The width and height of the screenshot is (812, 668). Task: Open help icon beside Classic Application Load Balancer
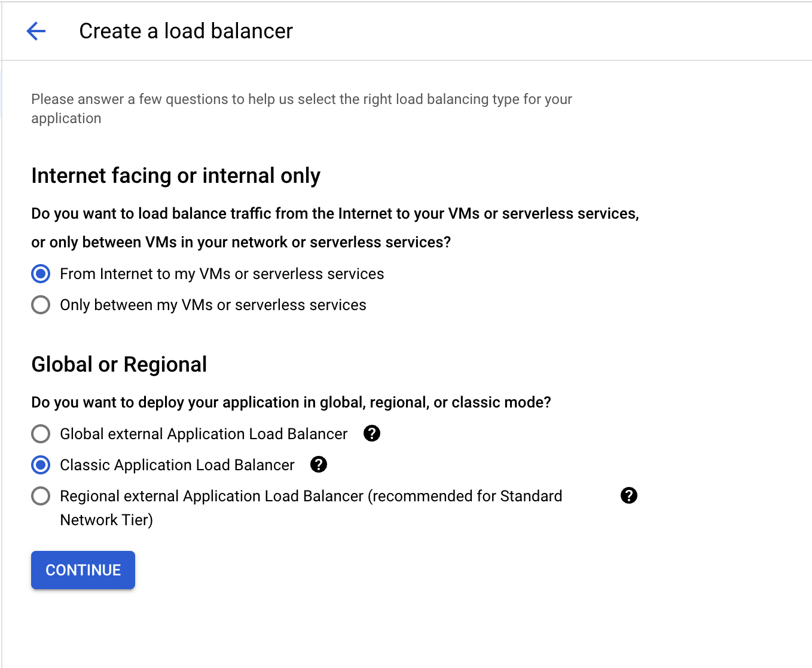coord(319,464)
